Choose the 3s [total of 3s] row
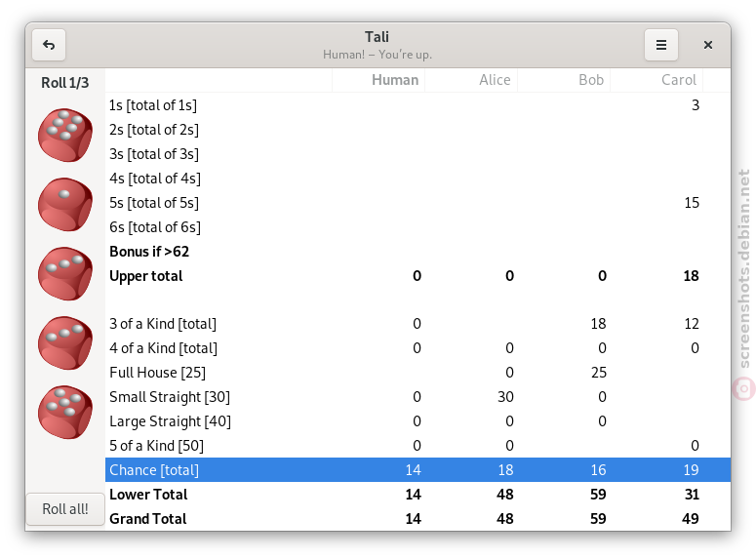 click(418, 154)
